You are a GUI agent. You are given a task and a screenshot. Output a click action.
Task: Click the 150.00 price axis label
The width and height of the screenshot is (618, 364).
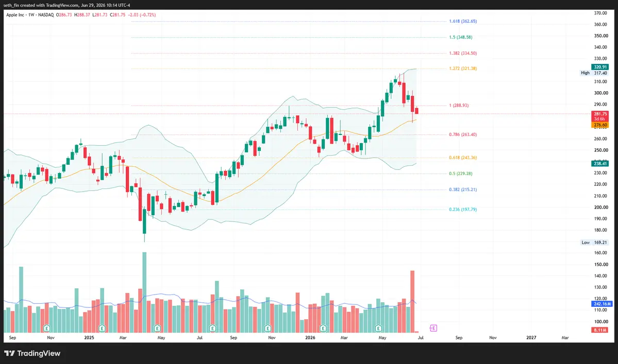point(600,265)
